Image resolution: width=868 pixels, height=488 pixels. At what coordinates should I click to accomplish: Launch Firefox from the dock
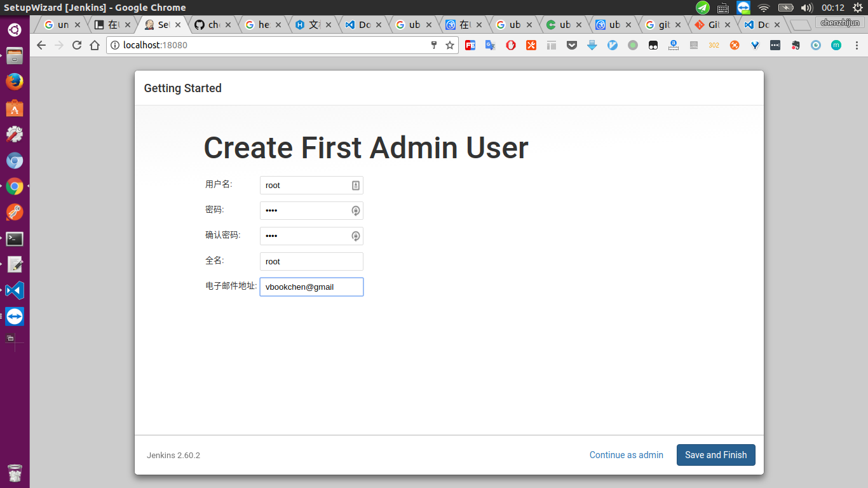point(15,82)
